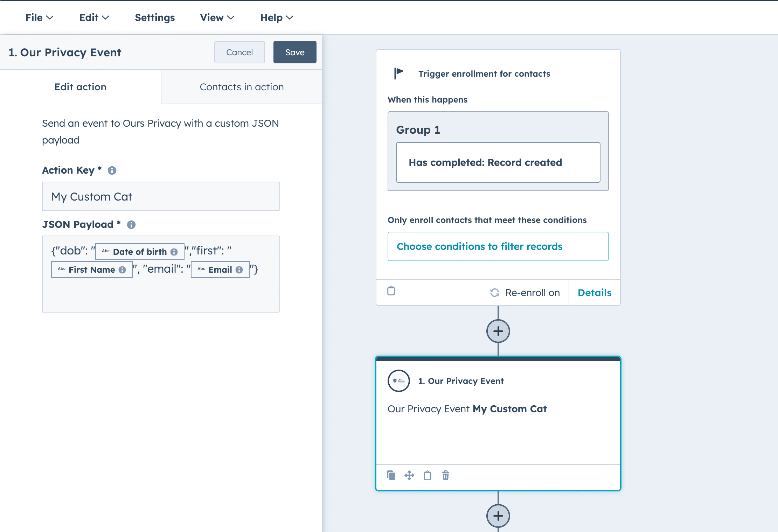Click the Cancel button
The image size is (778, 532).
pos(239,52)
